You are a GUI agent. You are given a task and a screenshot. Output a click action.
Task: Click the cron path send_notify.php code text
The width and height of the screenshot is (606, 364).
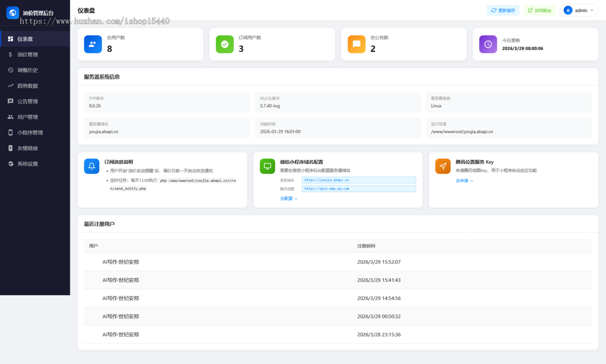pos(128,188)
